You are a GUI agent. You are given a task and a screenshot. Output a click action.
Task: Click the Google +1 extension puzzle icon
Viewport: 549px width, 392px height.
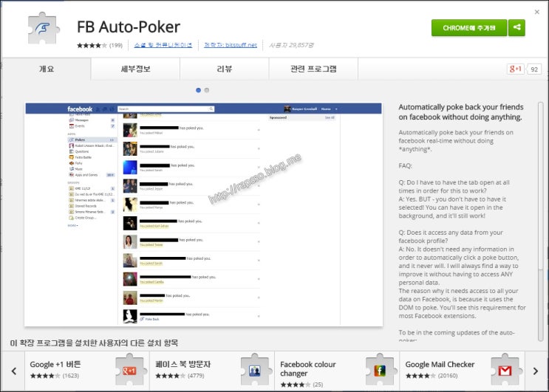pos(129,370)
